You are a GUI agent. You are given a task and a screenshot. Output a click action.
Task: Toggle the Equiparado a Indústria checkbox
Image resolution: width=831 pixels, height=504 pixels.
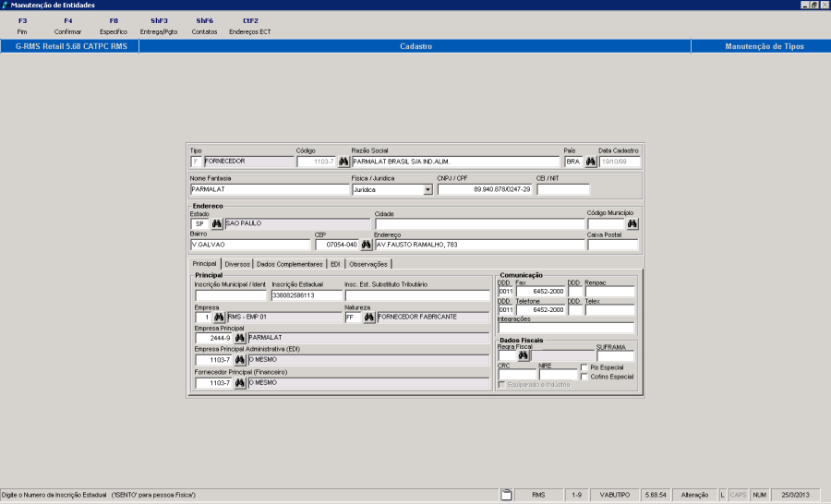coord(501,385)
